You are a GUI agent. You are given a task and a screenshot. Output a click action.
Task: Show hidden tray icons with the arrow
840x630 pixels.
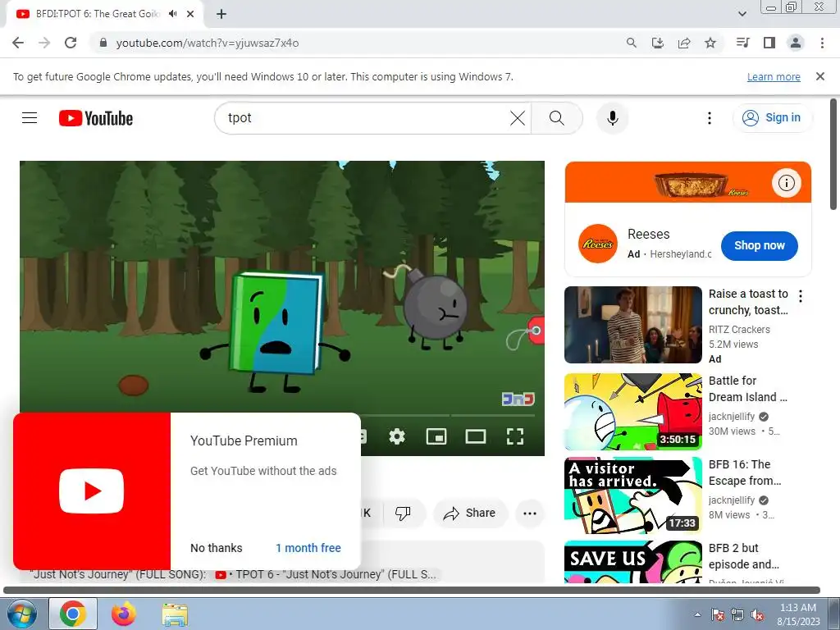click(697, 614)
